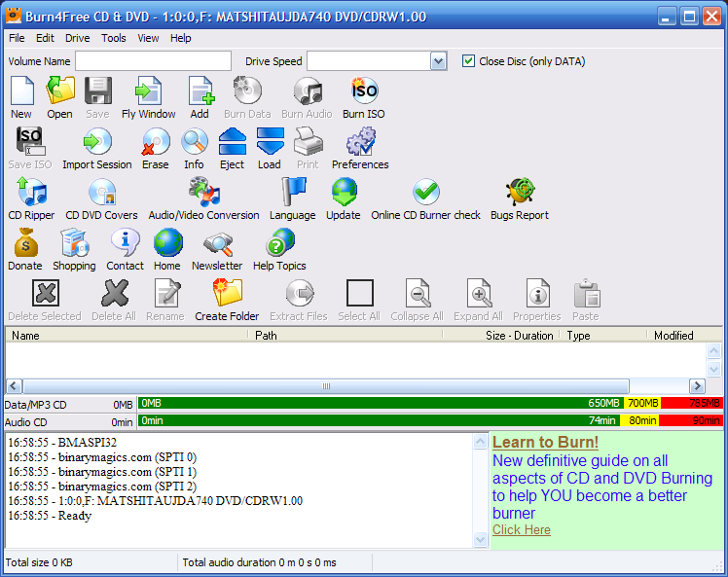728x577 pixels.
Task: Click the Donate money bag icon
Action: [x=25, y=243]
